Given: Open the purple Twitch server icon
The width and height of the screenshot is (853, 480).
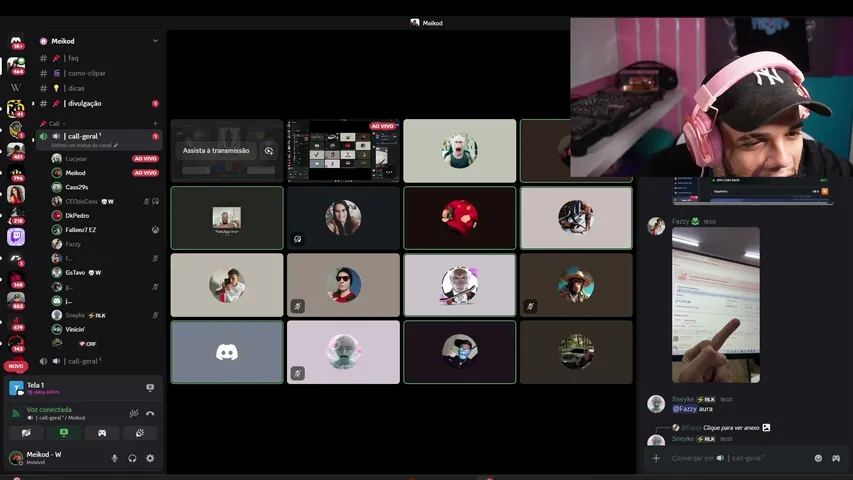Looking at the screenshot, I should point(16,237).
